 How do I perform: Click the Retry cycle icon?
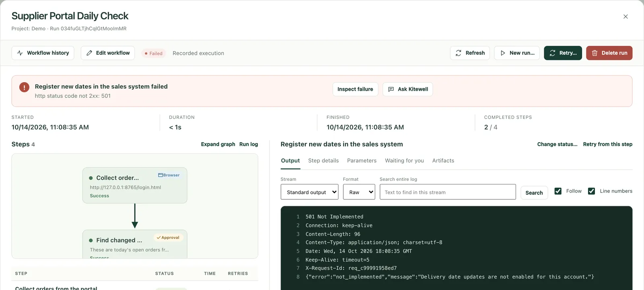[x=552, y=53]
